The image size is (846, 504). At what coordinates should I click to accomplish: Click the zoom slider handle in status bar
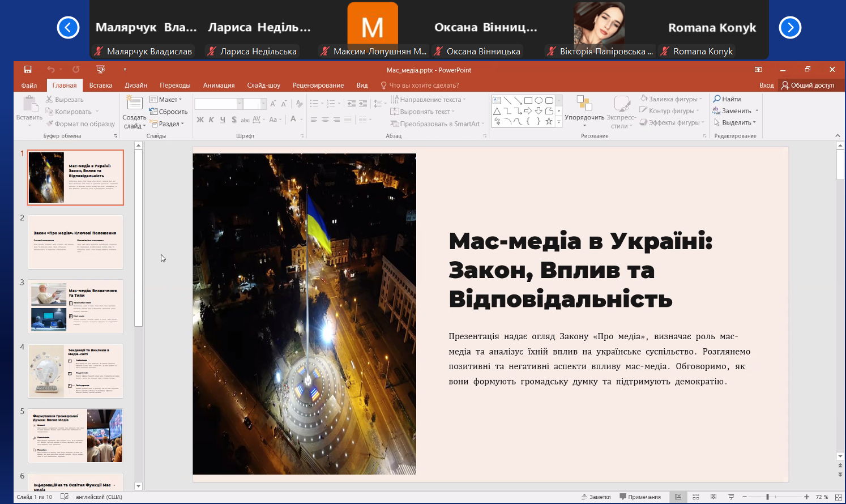click(767, 497)
